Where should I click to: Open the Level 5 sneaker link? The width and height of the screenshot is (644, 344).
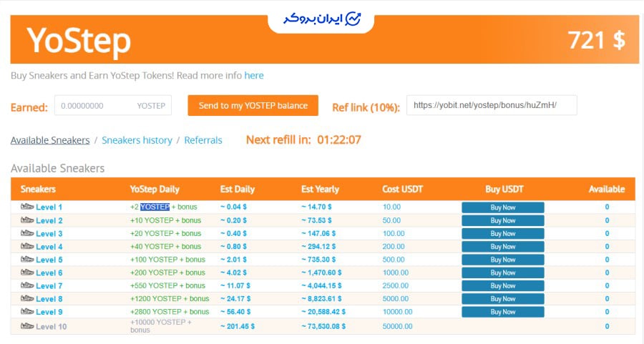49,260
